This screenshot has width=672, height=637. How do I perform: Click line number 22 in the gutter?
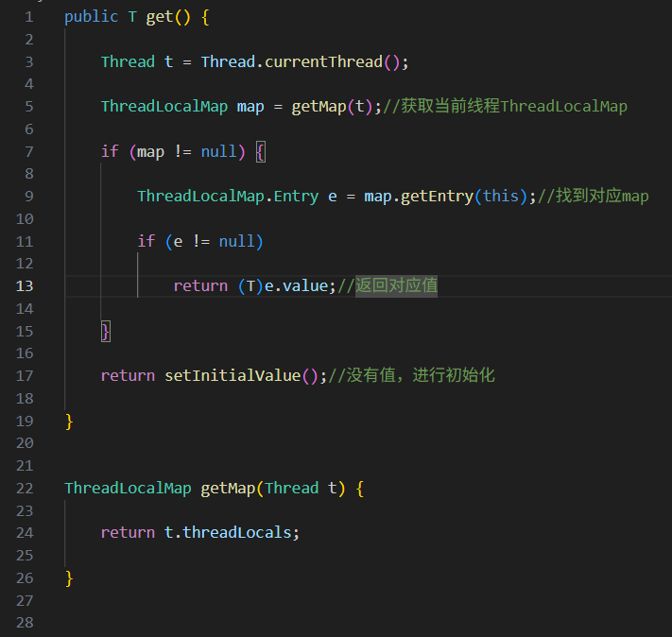click(24, 489)
